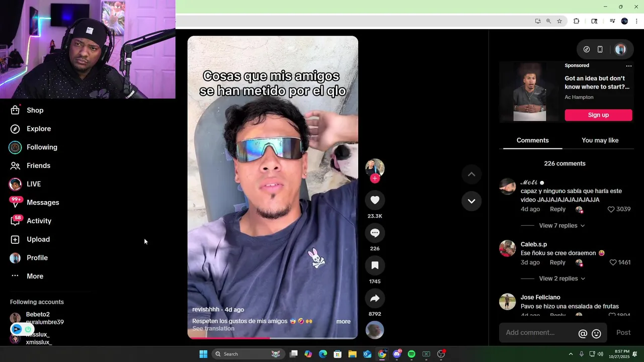Like Meli's comment showing 3039
This screenshot has height=362, width=644.
pos(611,209)
